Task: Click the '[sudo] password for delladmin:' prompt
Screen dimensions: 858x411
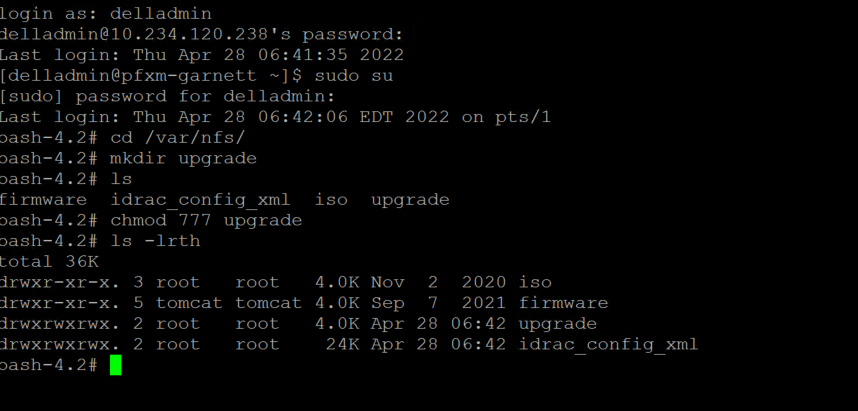Action: (x=167, y=96)
